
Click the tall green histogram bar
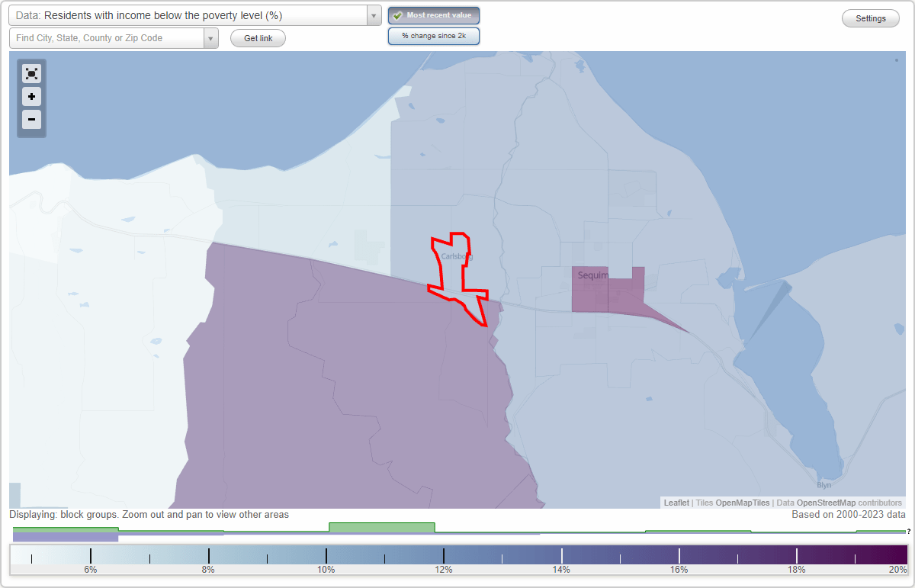(x=381, y=527)
